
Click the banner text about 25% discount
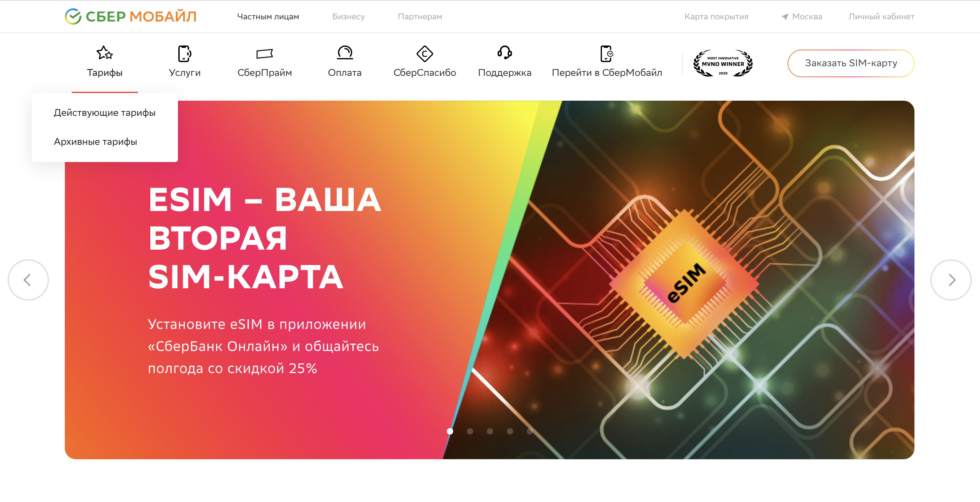tap(263, 346)
